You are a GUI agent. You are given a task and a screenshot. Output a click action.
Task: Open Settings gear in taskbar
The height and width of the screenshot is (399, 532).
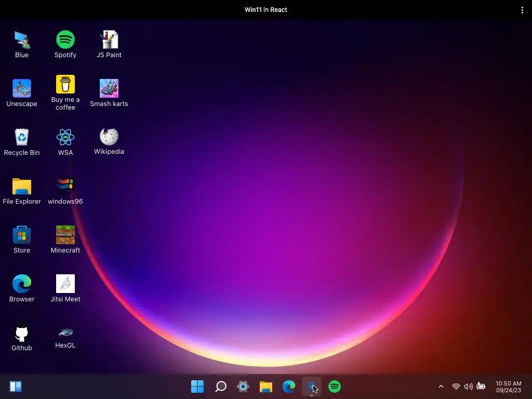(243, 387)
